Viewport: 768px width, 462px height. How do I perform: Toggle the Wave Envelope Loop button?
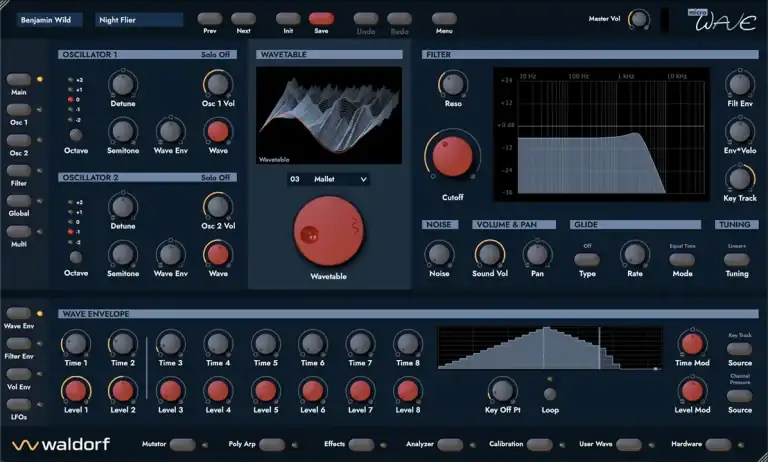(550, 394)
